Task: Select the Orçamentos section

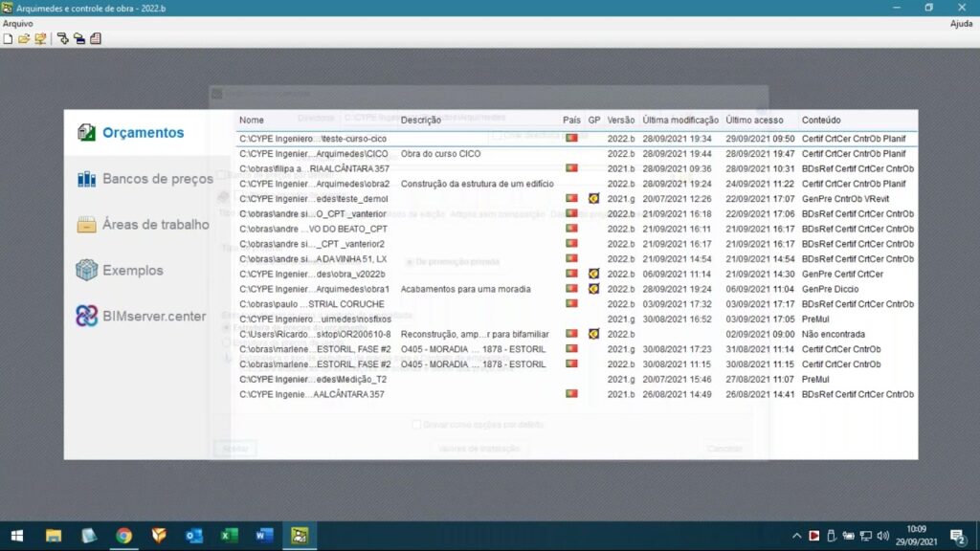Action: tap(143, 133)
